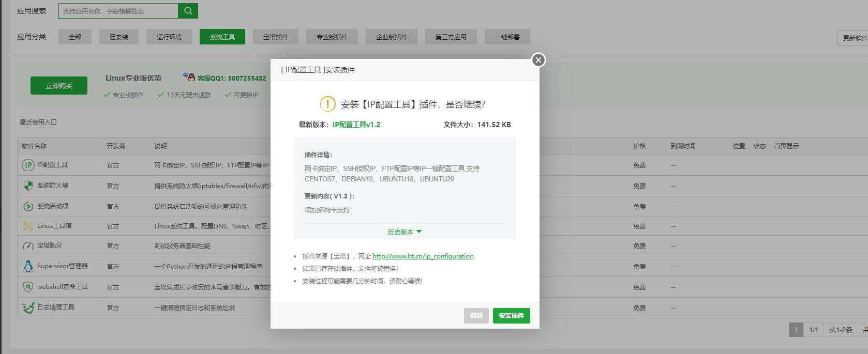
Task: Select the 专业版插件 category tab
Action: [x=332, y=37]
